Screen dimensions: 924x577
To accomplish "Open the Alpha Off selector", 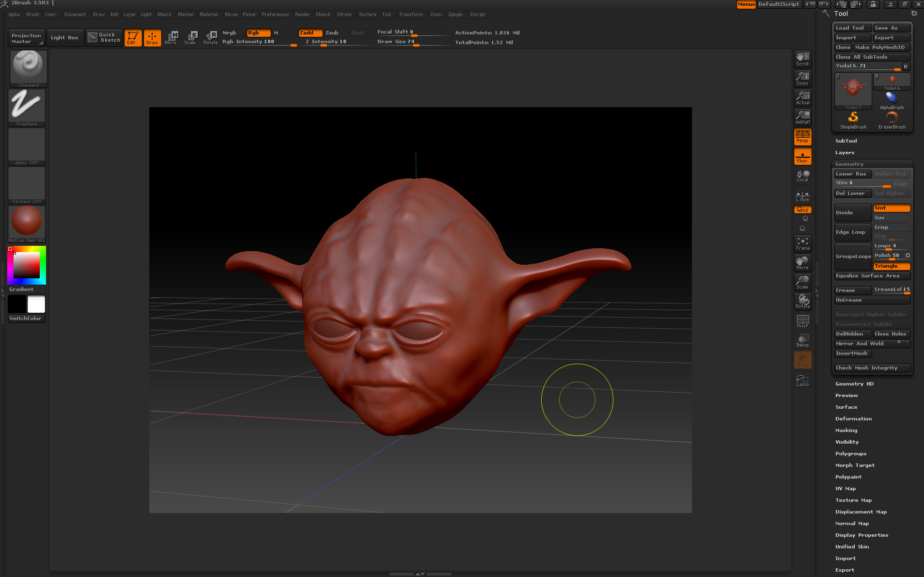I will pos(27,146).
